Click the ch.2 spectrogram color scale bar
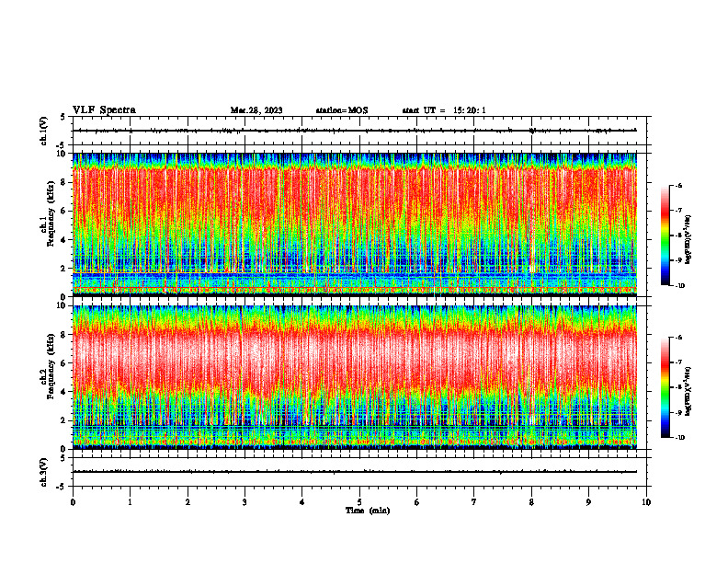Screen dimensions: 728x563 tap(665, 387)
